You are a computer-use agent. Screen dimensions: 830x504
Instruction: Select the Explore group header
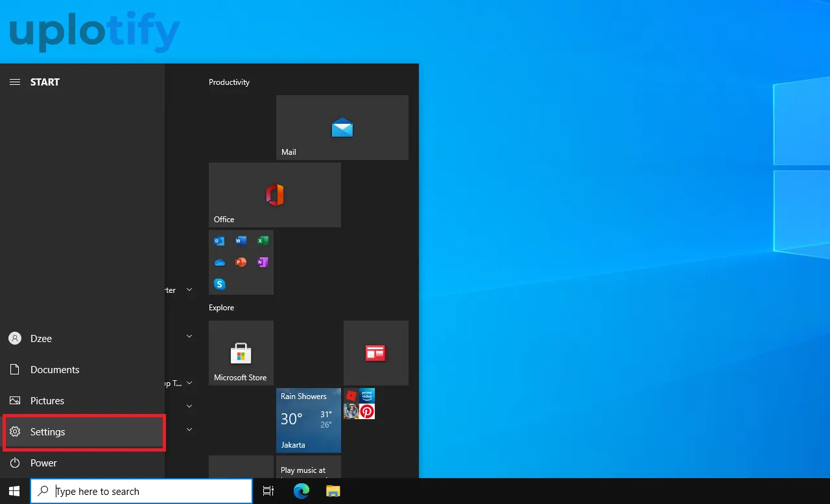click(x=221, y=308)
